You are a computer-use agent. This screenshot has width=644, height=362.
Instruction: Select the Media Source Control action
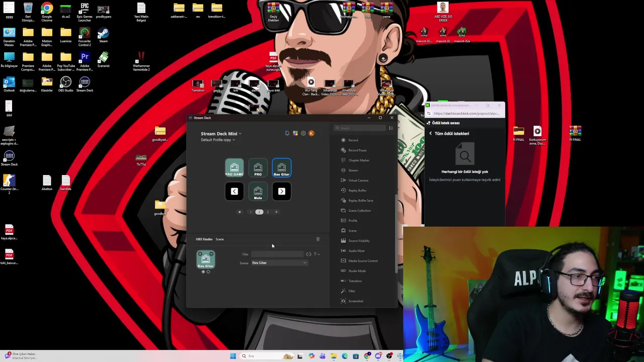point(359,261)
